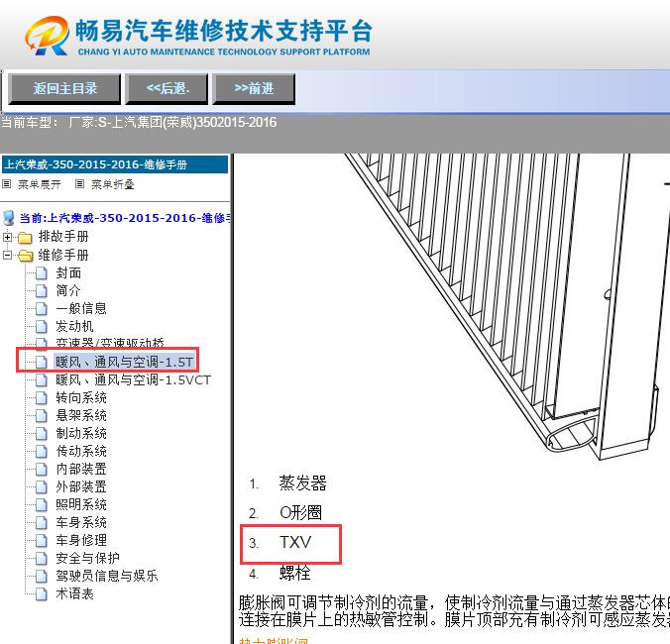Viewport: 670px width, 644px height.
Task: Open the 传动系统 section
Action: 81,452
